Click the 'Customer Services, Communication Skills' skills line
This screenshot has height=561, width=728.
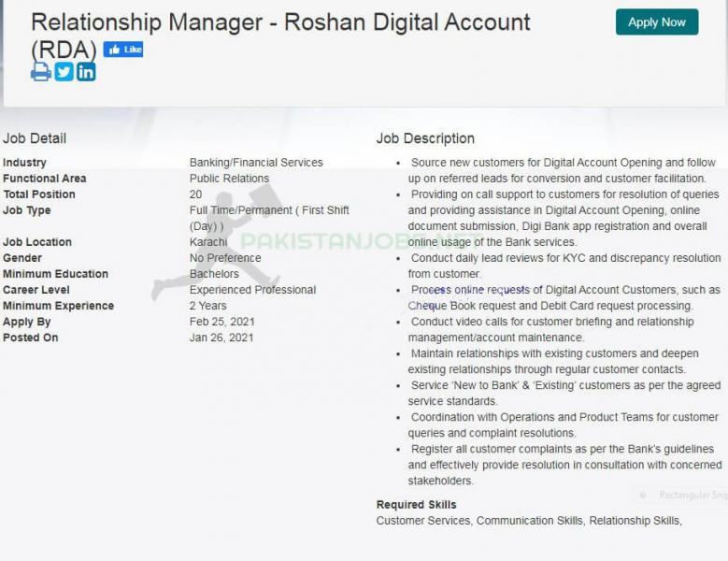[x=529, y=521]
